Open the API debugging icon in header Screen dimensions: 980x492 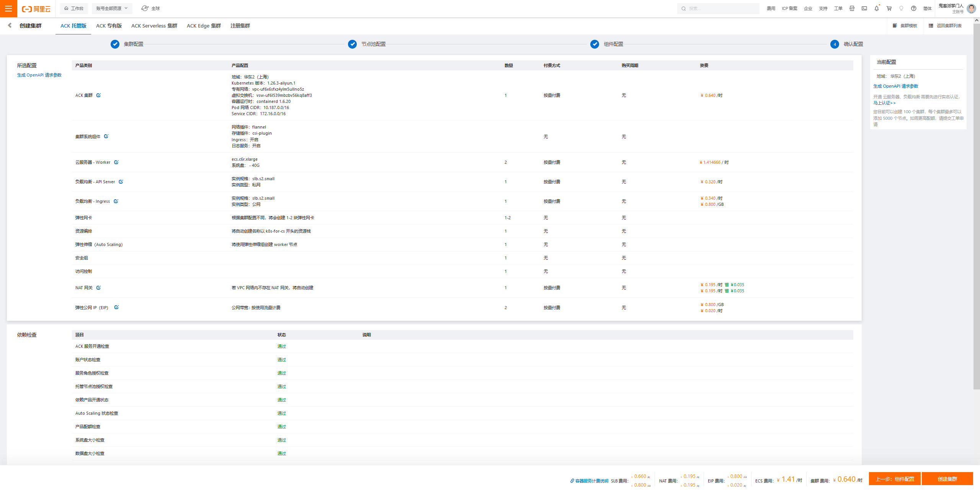point(852,8)
